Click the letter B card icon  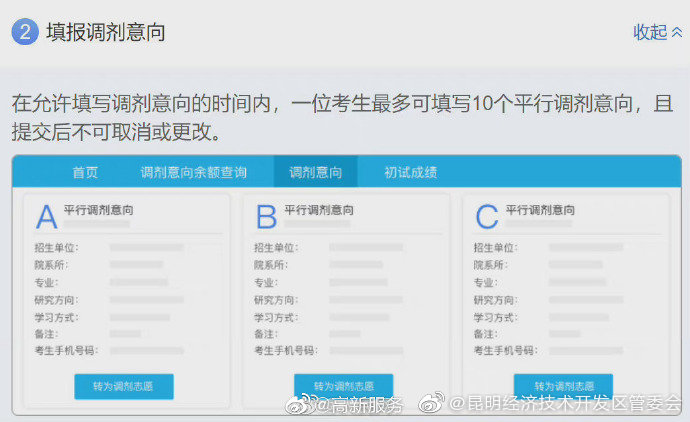[266, 217]
